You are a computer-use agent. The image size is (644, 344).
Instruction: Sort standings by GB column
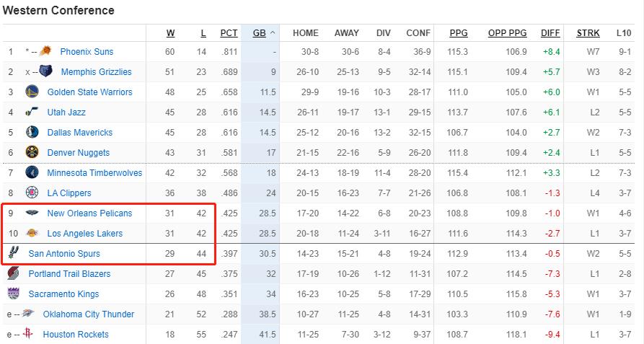click(259, 32)
